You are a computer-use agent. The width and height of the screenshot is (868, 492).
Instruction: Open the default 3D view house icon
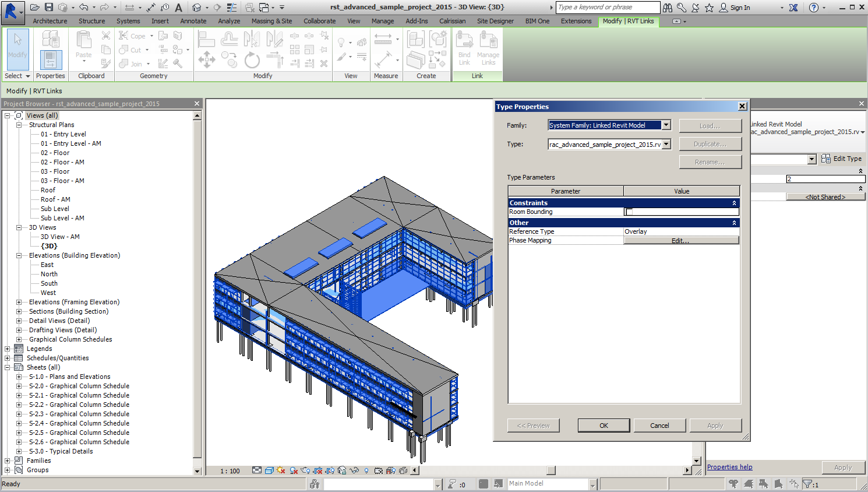(197, 8)
